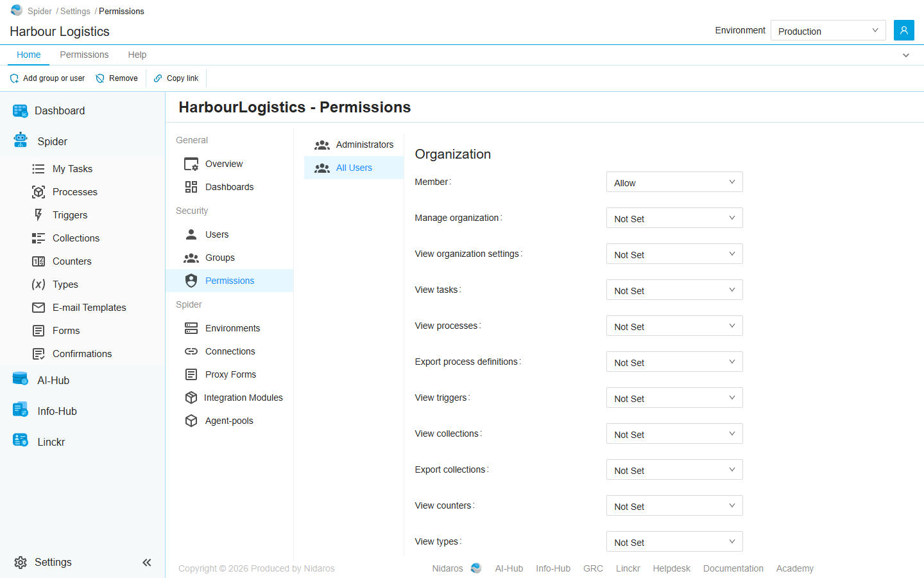Open the user profile icon button
924x578 pixels.
[904, 30]
